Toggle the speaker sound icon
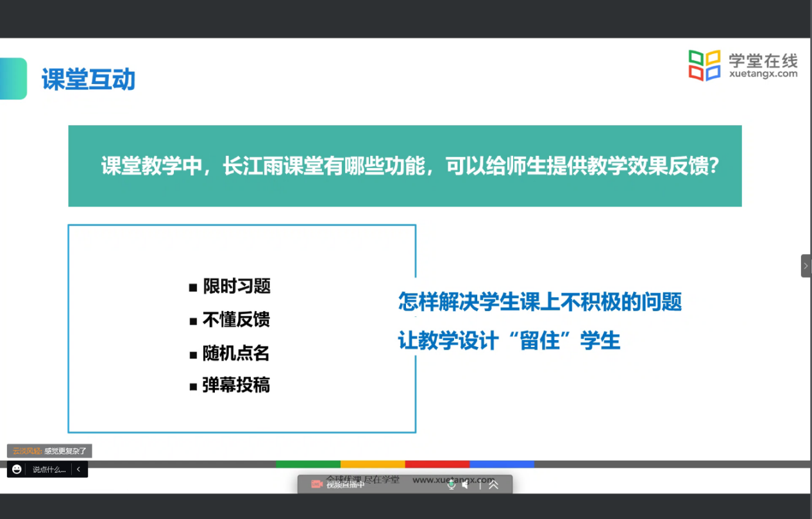812x519 pixels. click(466, 485)
